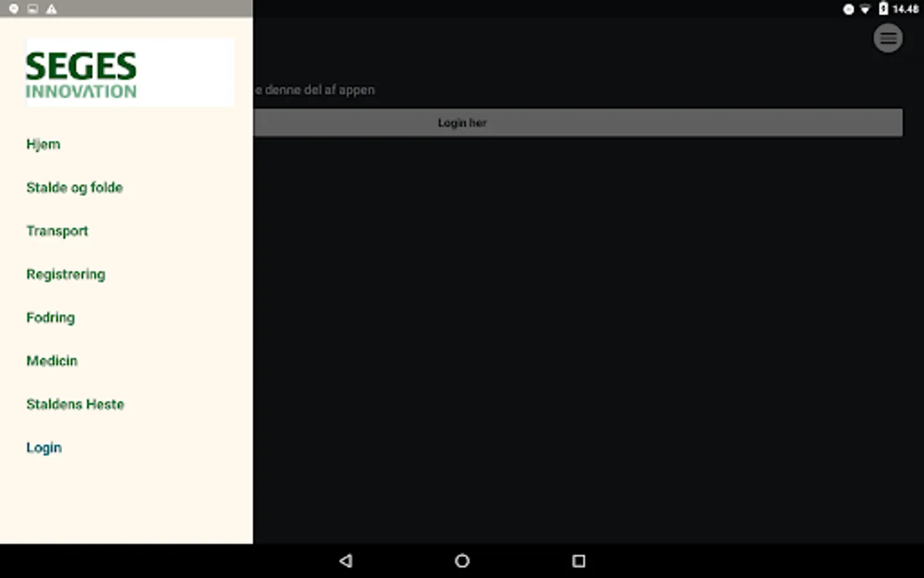Screen dimensions: 924x578
Task: Tap the Android back navigation button
Action: coord(346,561)
